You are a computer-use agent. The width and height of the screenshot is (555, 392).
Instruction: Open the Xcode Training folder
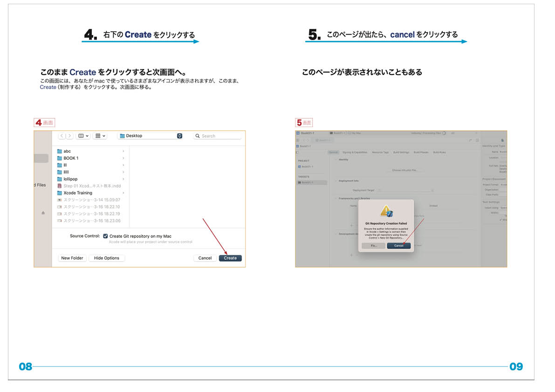pos(77,193)
